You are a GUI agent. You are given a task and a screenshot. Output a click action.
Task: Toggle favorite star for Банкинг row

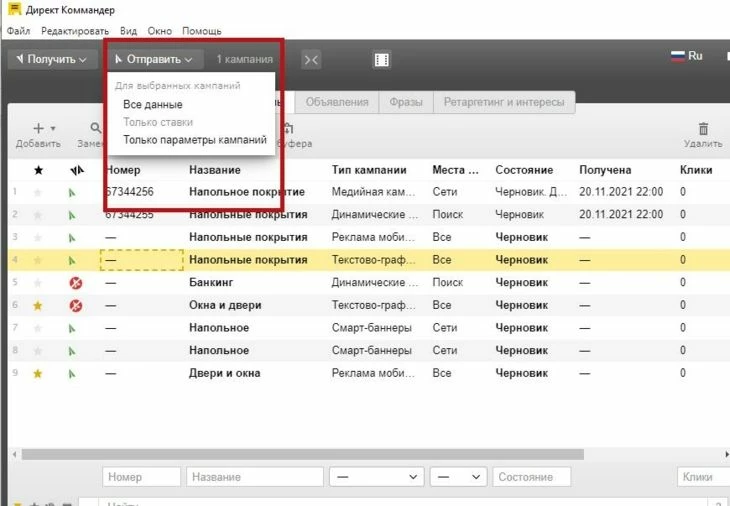(x=38, y=283)
